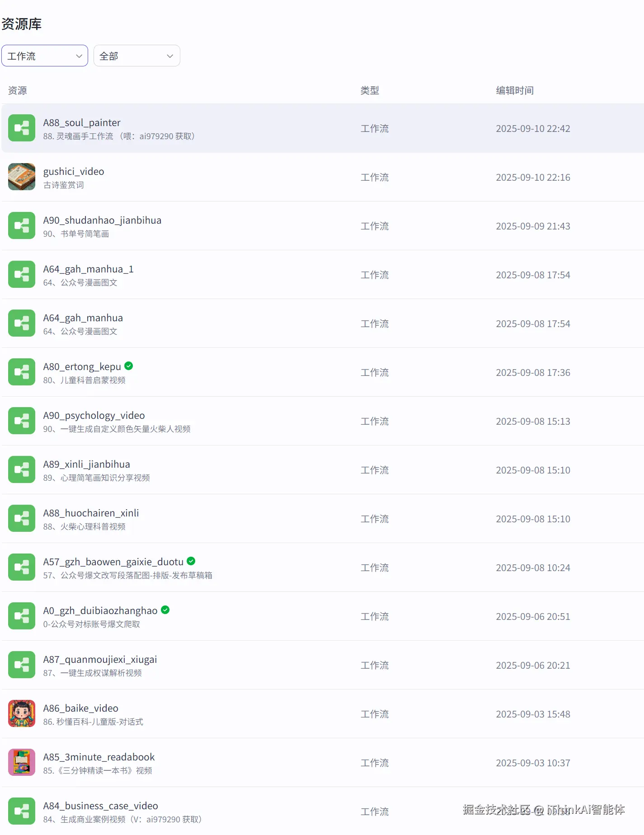644x835 pixels.
Task: Click the green workflow icon for A88_soul_painter
Action: (x=22, y=128)
